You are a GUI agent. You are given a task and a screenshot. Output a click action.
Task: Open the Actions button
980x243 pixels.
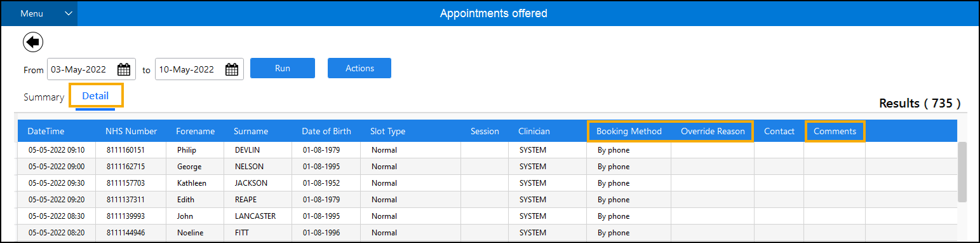point(359,68)
